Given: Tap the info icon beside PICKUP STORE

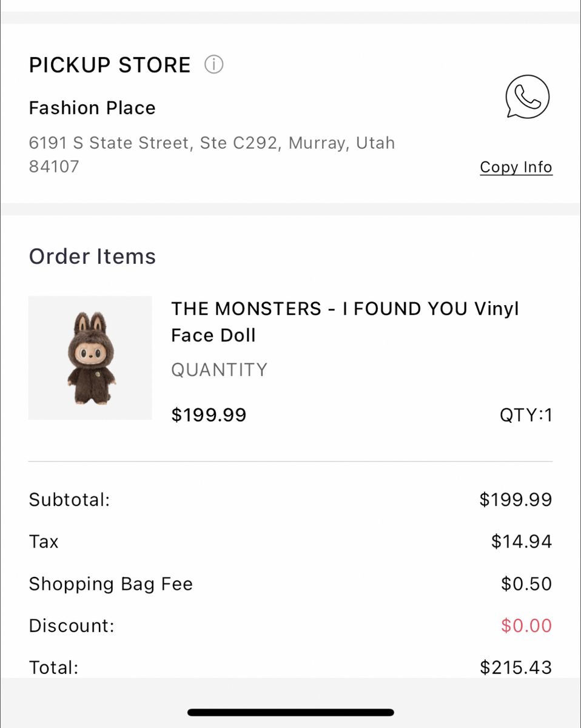Looking at the screenshot, I should click(x=213, y=64).
